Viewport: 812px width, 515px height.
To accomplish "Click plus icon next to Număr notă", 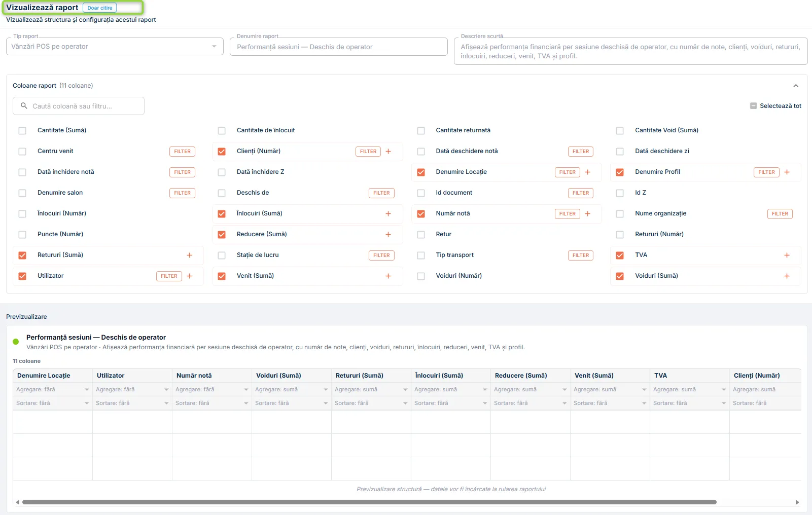I will pos(588,213).
